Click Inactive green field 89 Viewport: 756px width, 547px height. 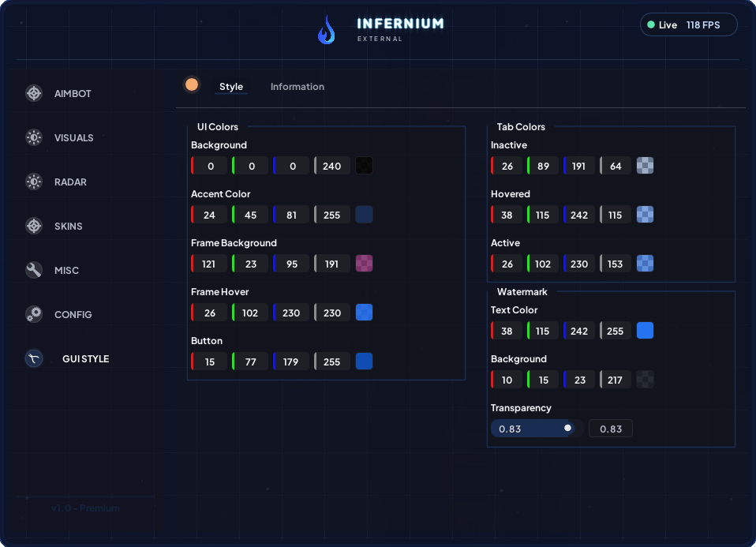[x=542, y=166]
